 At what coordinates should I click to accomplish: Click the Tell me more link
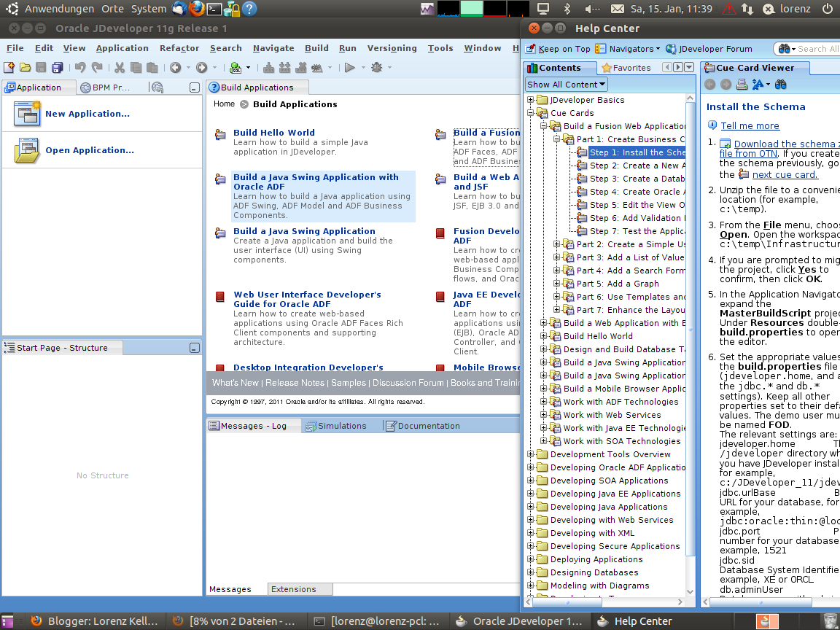tap(750, 126)
